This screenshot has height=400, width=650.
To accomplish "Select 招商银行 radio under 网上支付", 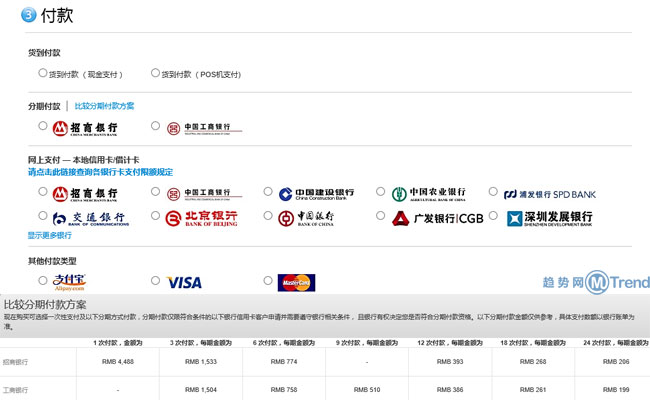I will (42, 192).
